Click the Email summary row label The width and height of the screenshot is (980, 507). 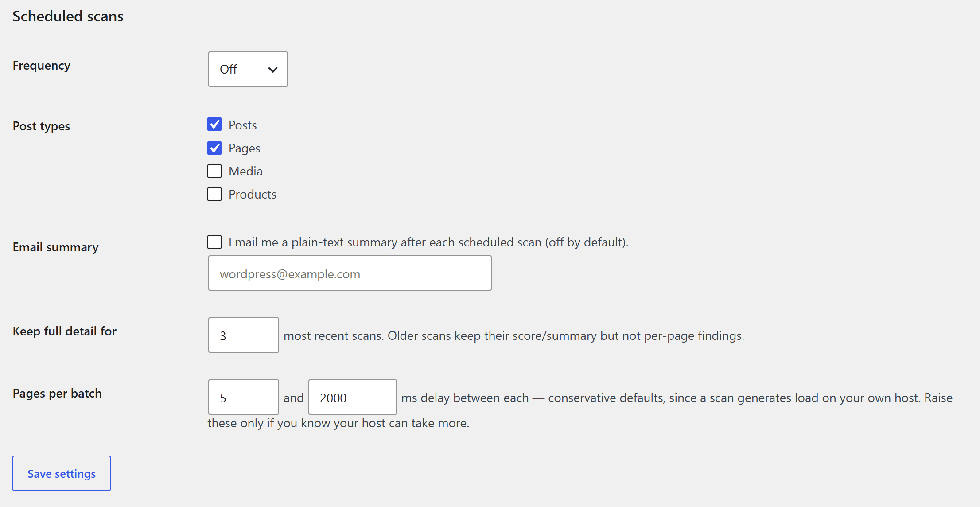pyautogui.click(x=55, y=247)
